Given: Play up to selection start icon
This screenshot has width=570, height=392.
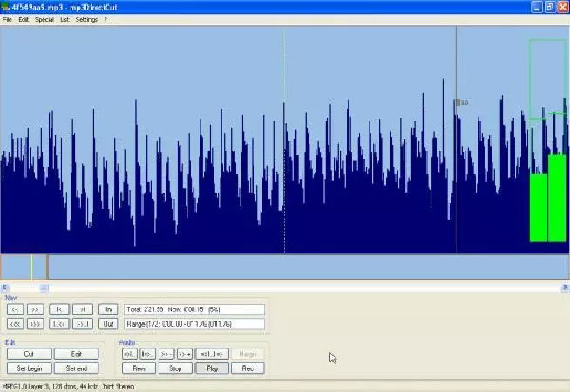Looking at the screenshot, I should tap(130, 354).
